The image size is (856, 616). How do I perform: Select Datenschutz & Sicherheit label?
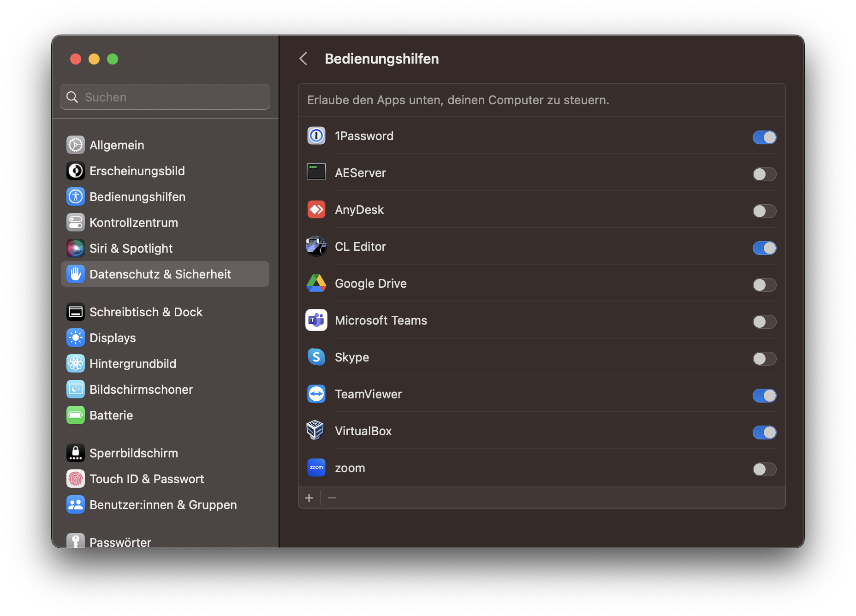click(x=160, y=274)
